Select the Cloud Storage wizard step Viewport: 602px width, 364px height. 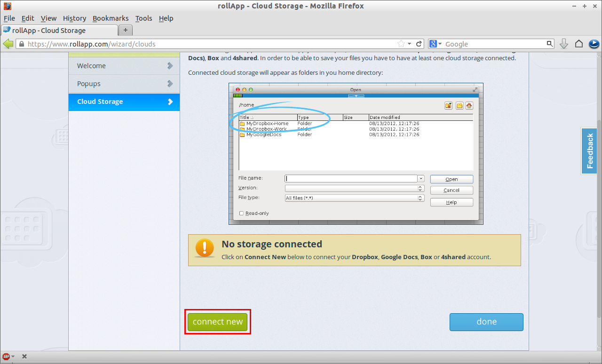coord(124,102)
